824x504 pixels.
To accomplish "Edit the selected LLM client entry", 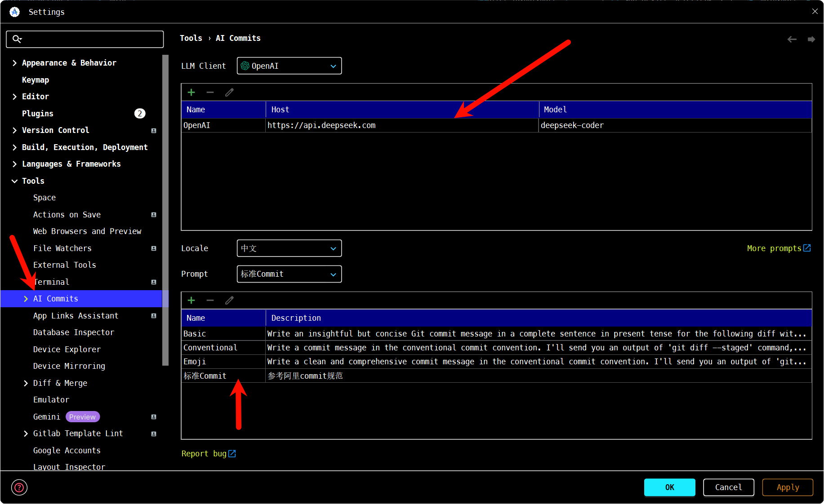I will 229,92.
